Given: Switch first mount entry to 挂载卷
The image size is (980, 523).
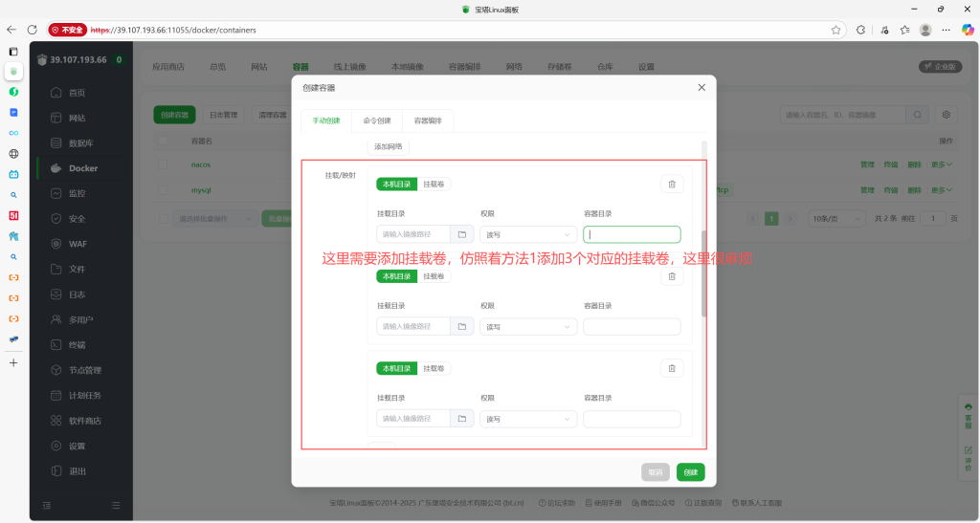Looking at the screenshot, I should pos(434,185).
